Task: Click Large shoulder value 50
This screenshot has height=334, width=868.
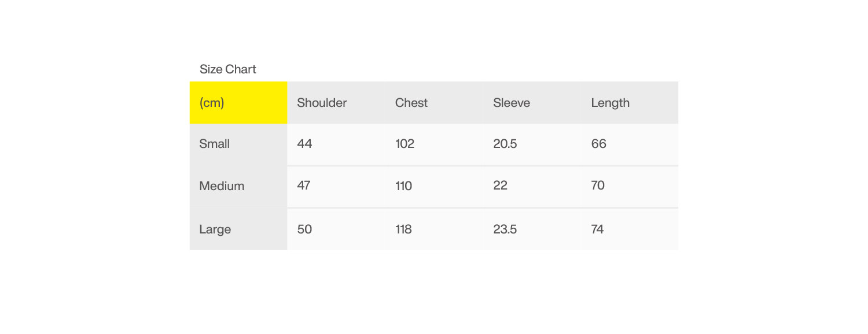Action: coord(304,229)
